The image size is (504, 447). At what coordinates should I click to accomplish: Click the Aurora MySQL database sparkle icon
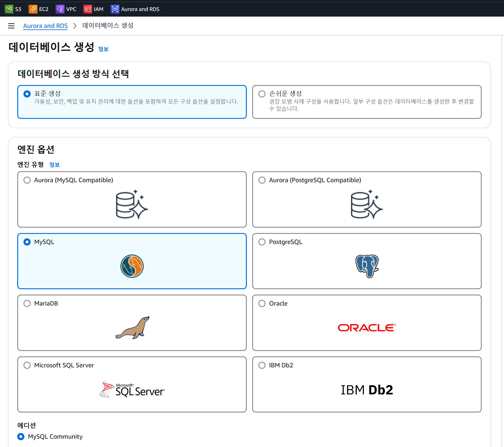click(132, 205)
